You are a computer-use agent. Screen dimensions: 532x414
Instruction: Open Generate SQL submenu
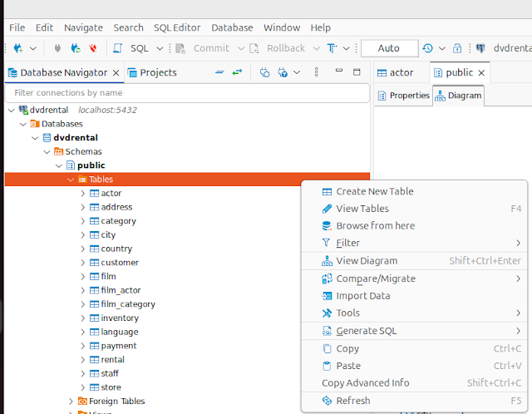pyautogui.click(x=414, y=331)
